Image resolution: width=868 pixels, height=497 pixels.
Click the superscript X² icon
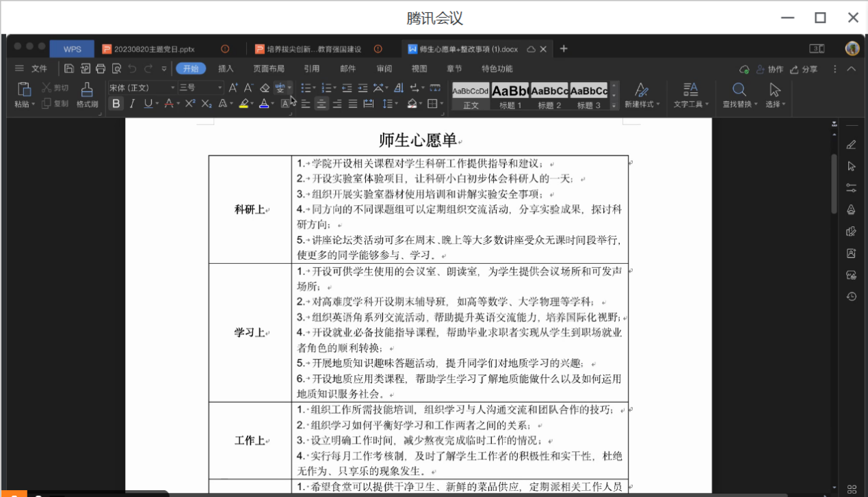click(190, 103)
